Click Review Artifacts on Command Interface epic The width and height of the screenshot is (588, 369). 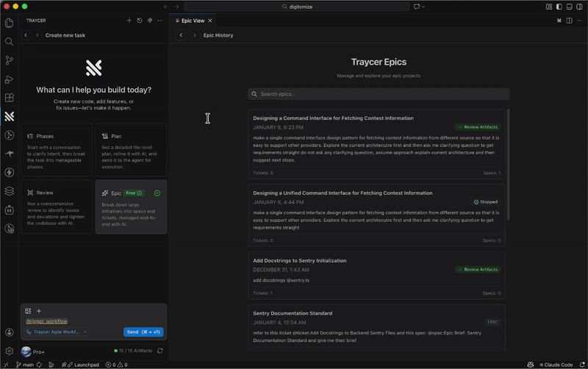(x=478, y=127)
